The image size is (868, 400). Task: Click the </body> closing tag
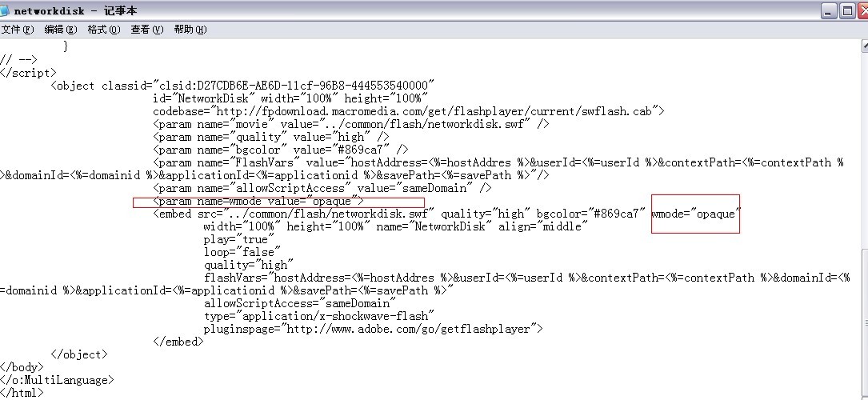22,367
